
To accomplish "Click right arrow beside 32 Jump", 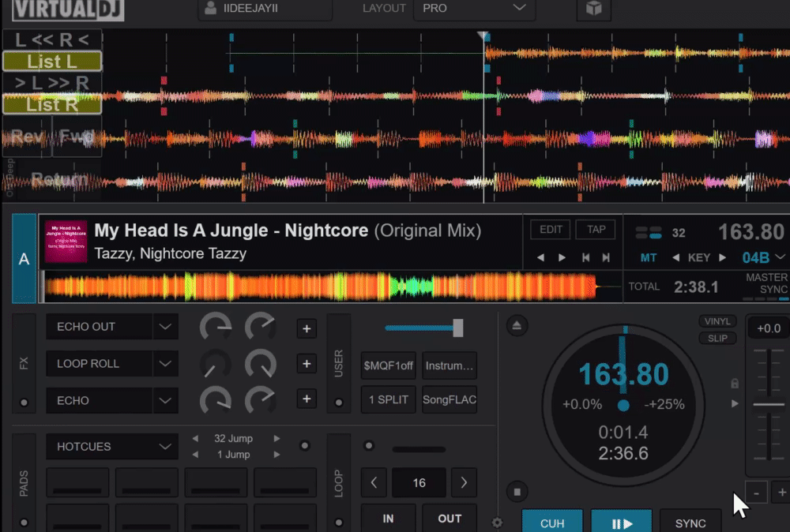I will point(276,438).
